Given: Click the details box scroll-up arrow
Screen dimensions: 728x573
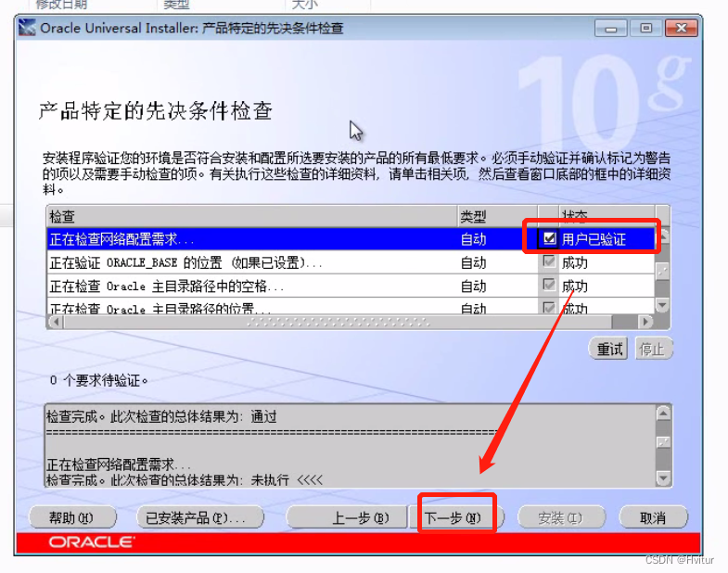Looking at the screenshot, I should tap(664, 414).
